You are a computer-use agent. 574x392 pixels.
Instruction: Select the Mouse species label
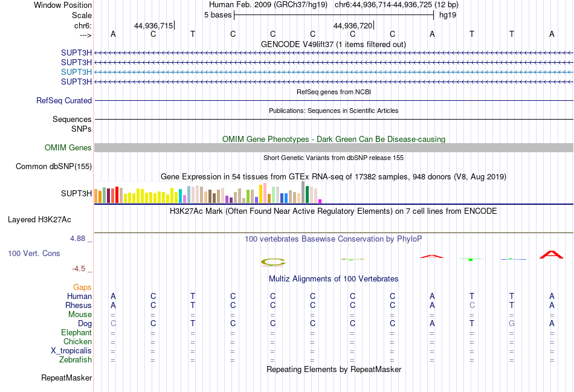coord(80,315)
